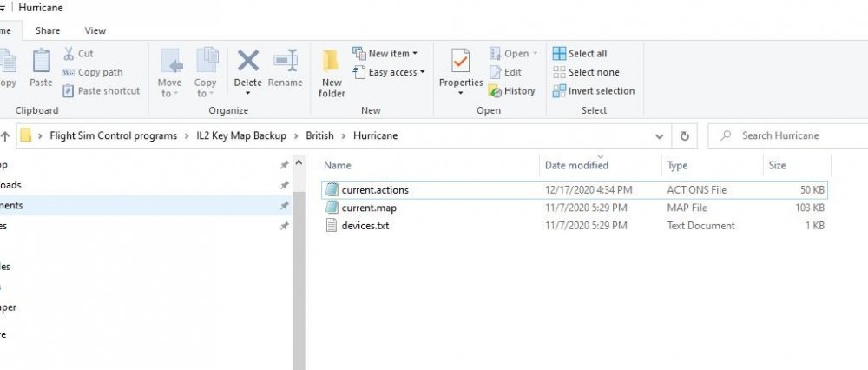Expand chevron after Flight Sim Control programs
Screen dimensions: 868x370
[x=187, y=135]
